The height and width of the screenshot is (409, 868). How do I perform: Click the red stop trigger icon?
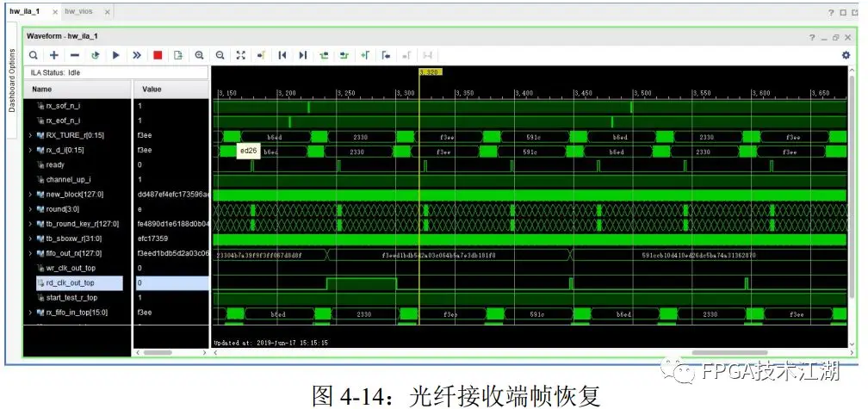click(158, 55)
